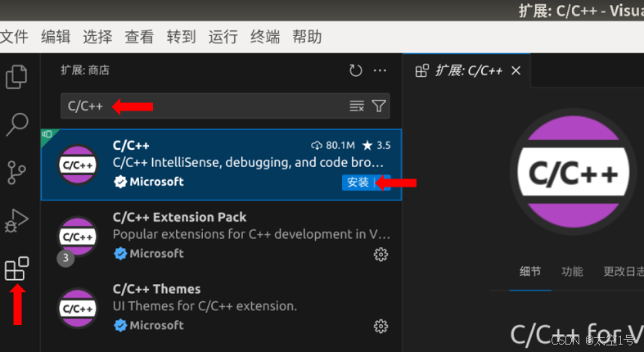Image resolution: width=644 pixels, height=352 pixels.
Task: Open the 帮助 menu
Action: tap(307, 37)
